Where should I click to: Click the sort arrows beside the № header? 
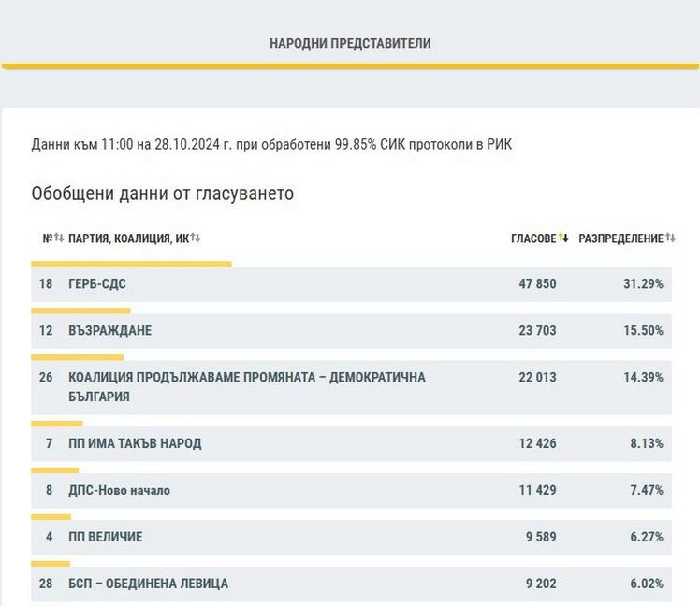pos(58,238)
